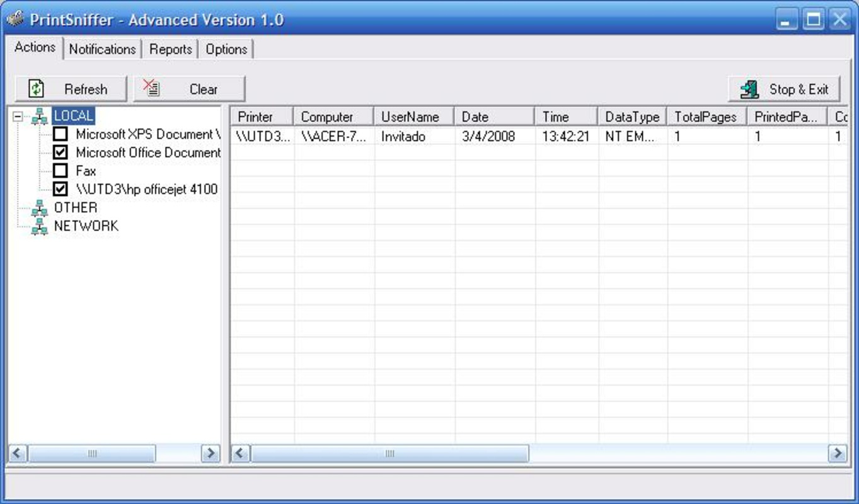Select the NETWORK tree label
Screen dimensions: 859x504
click(86, 226)
